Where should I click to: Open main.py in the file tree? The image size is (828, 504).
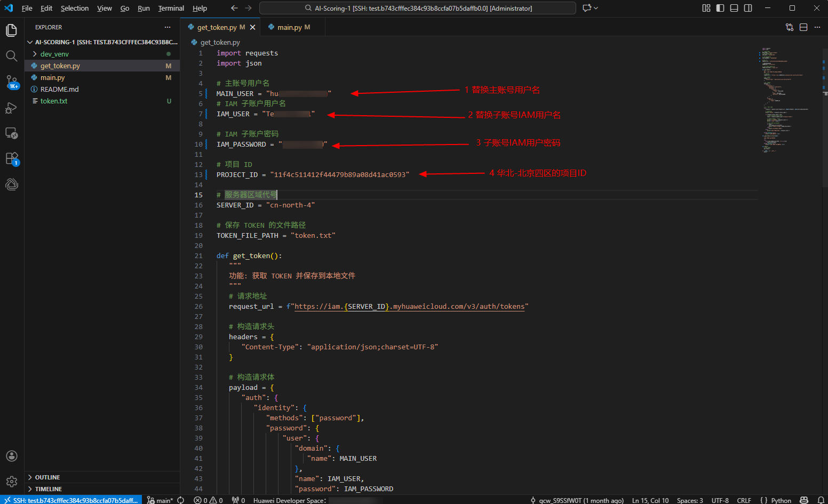coord(102,77)
